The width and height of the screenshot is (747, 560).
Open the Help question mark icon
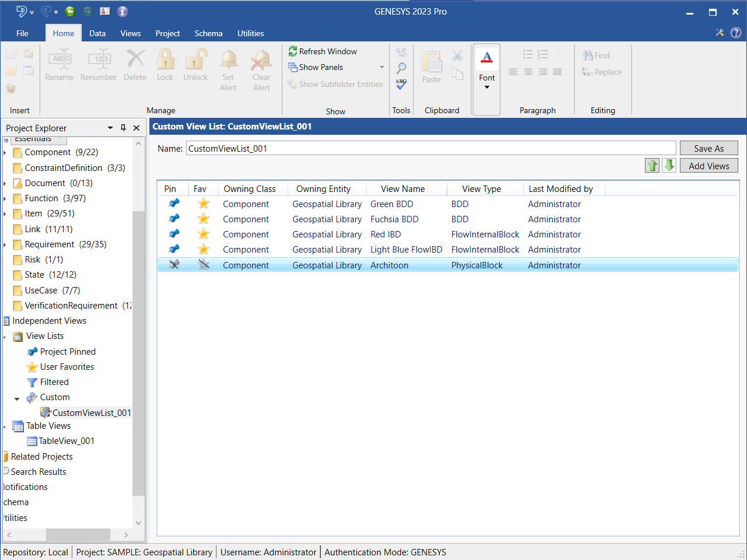click(736, 33)
